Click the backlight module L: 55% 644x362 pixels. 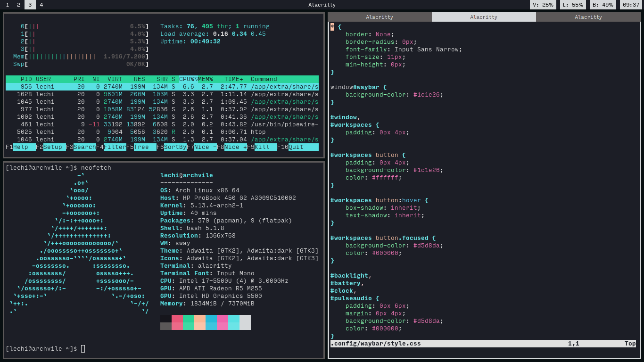573,5
